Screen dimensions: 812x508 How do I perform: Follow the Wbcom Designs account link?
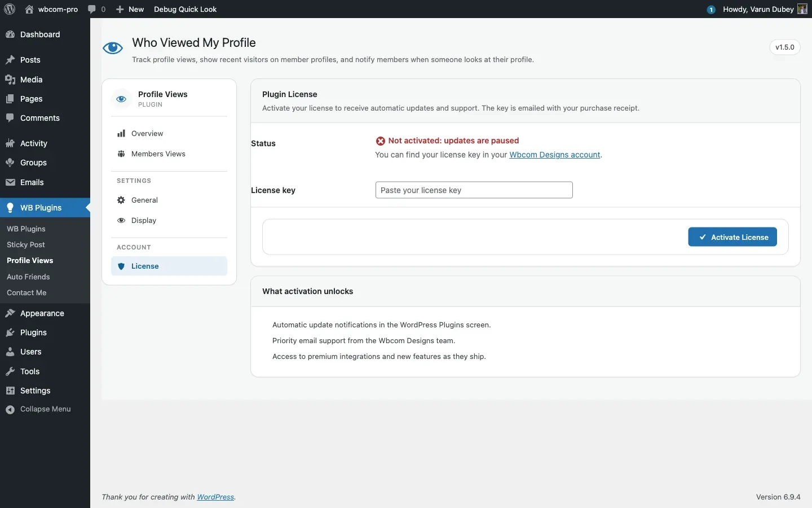[555, 155]
